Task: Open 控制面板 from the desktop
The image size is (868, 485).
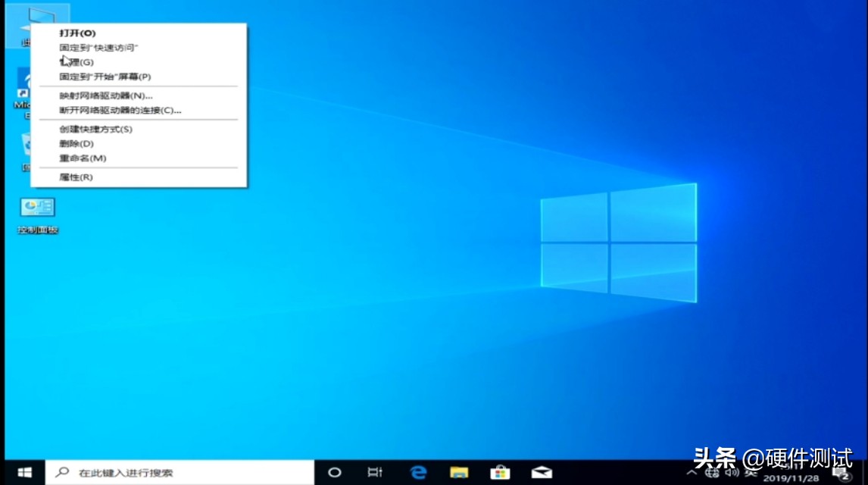Action: [x=37, y=206]
